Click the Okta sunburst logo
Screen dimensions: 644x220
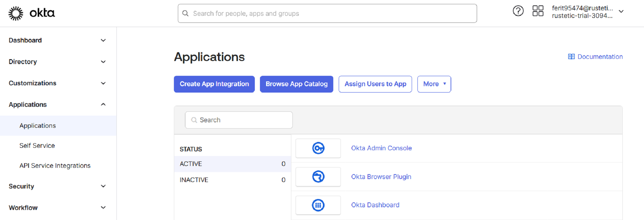click(16, 13)
